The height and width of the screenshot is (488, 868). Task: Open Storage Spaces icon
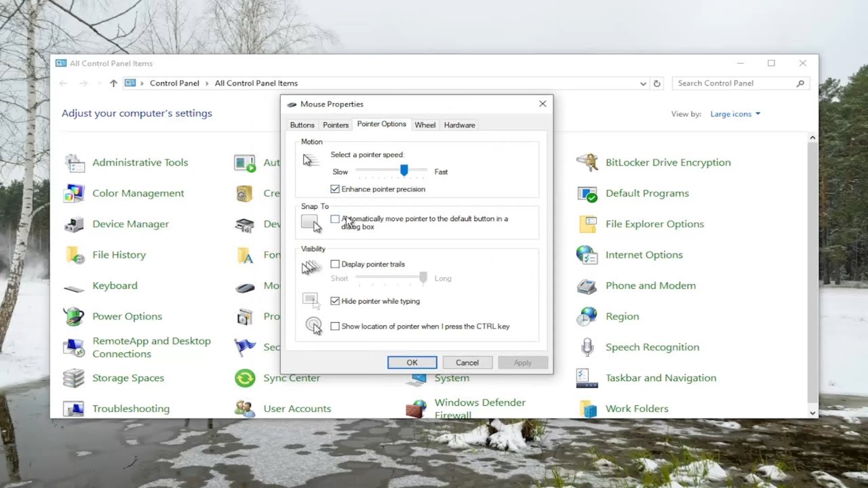pyautogui.click(x=75, y=378)
